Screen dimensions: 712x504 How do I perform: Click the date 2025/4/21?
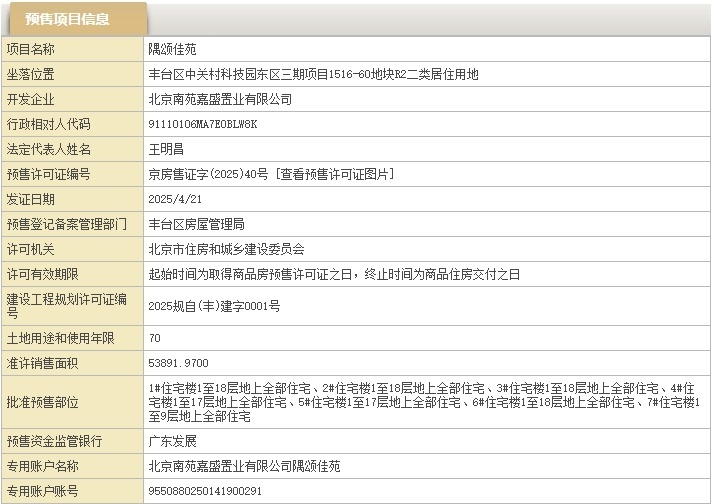pyautogui.click(x=175, y=199)
